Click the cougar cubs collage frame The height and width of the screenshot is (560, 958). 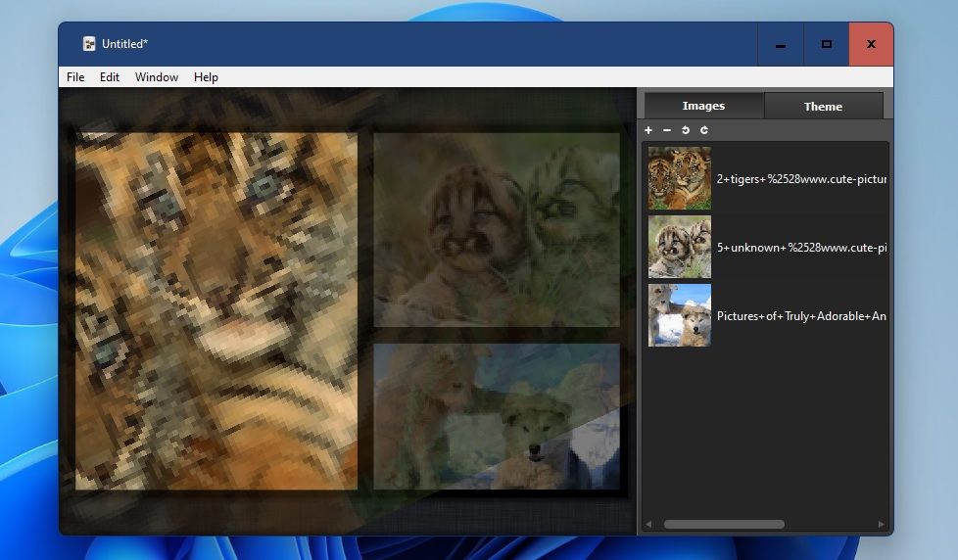(497, 230)
